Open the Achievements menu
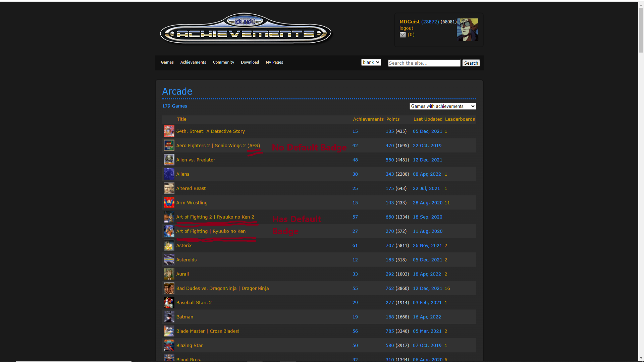This screenshot has height=362, width=644. point(193,62)
